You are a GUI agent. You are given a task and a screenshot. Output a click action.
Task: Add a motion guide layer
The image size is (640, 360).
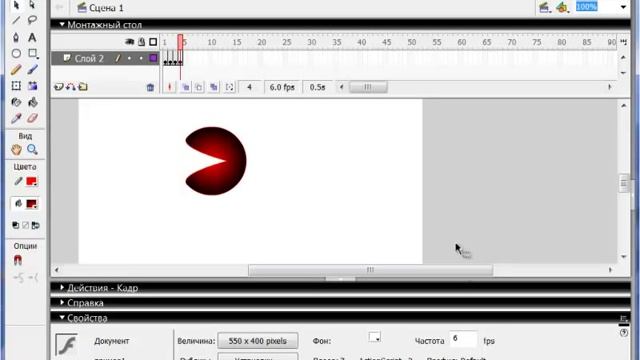pyautogui.click(x=71, y=87)
